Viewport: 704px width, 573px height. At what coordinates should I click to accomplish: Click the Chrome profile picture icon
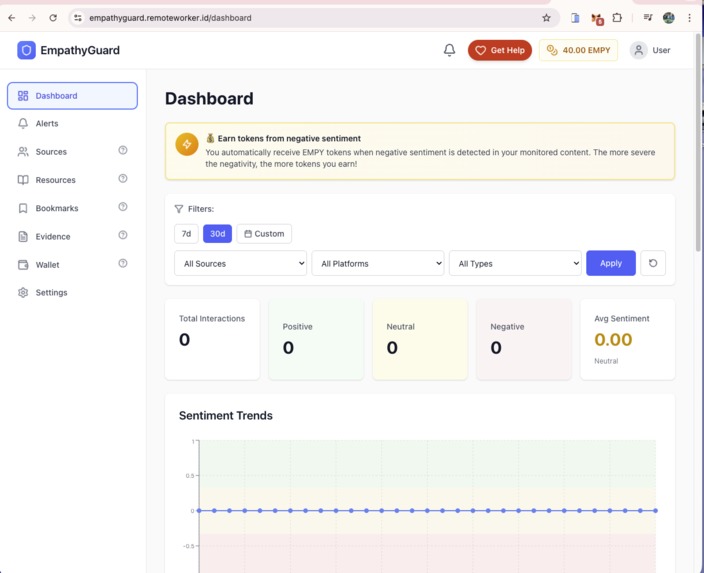(669, 18)
